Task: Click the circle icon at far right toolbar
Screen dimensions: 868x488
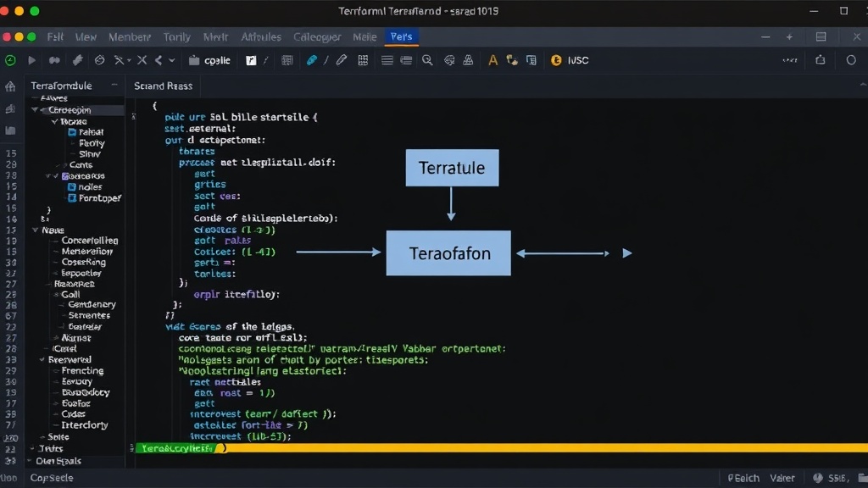Action: [851, 60]
